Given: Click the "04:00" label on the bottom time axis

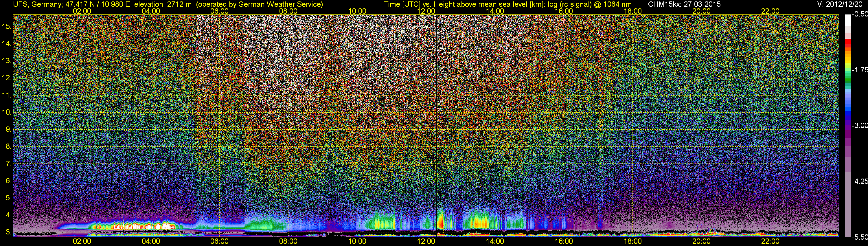Looking at the screenshot, I should [x=151, y=241].
